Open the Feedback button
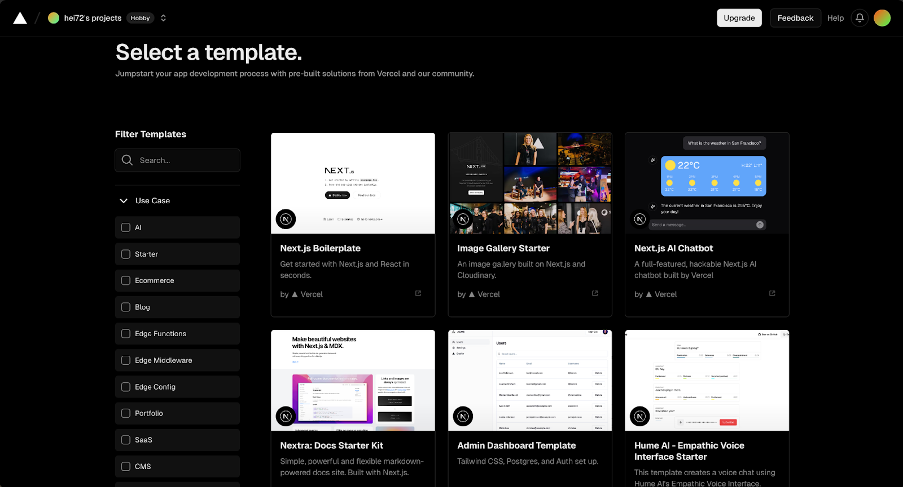The width and height of the screenshot is (904, 488). [x=795, y=18]
